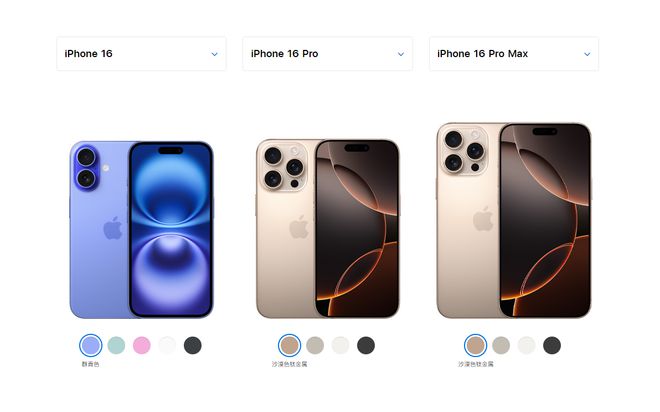Pick natural titanium swatch for iPhone 16 Pro Max
Screen dimensions: 660x412
pos(501,346)
